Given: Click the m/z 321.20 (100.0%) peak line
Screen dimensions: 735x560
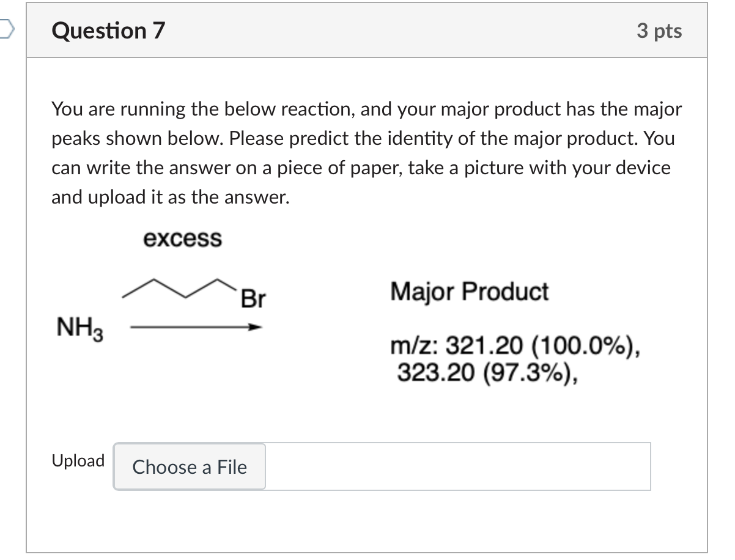Looking at the screenshot, I should coord(517,348).
